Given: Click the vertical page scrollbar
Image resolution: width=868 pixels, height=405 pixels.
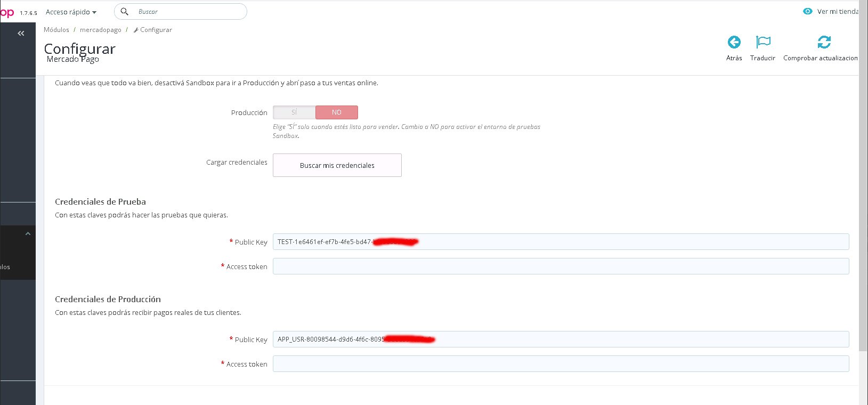Looking at the screenshot, I should click(863, 176).
